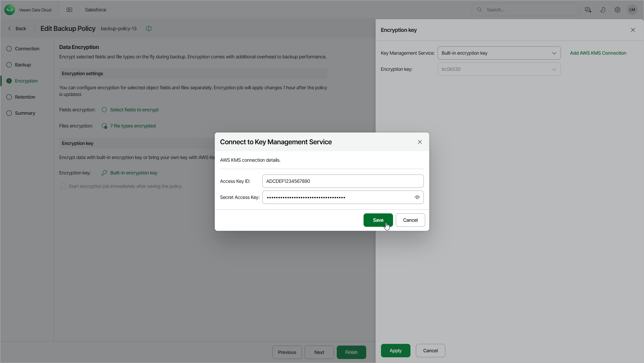Expand Key Management Service dropdown
644x363 pixels.
(x=499, y=53)
